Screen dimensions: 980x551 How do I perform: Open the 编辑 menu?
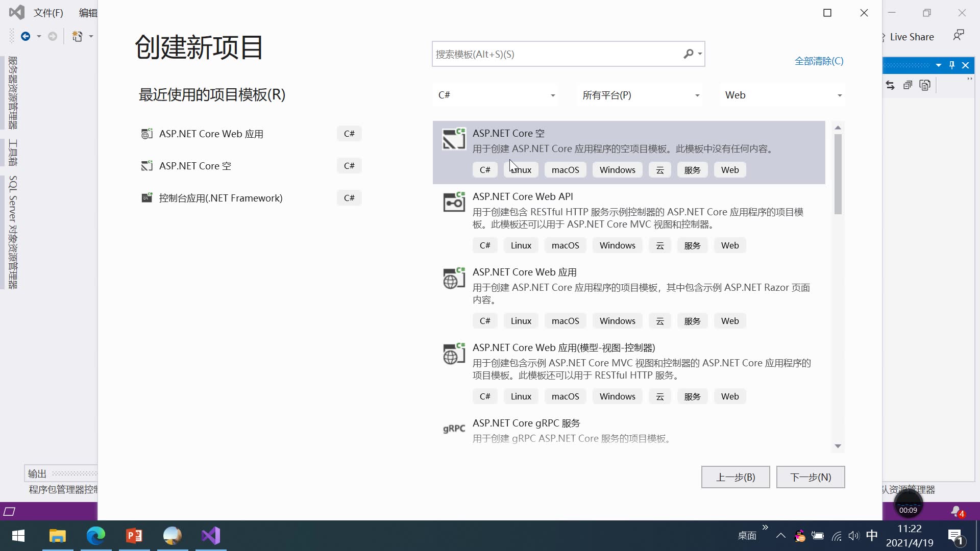pyautogui.click(x=88, y=13)
